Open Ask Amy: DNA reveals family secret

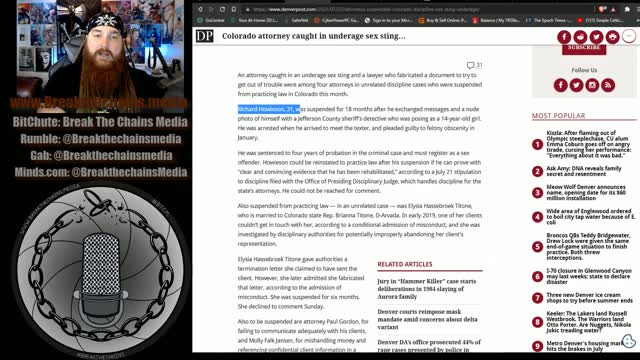[x=584, y=171]
